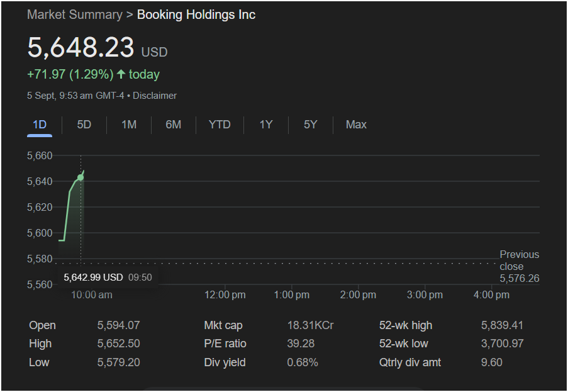The image size is (568, 392).
Task: Click the green chart data point marker
Action: point(81,177)
